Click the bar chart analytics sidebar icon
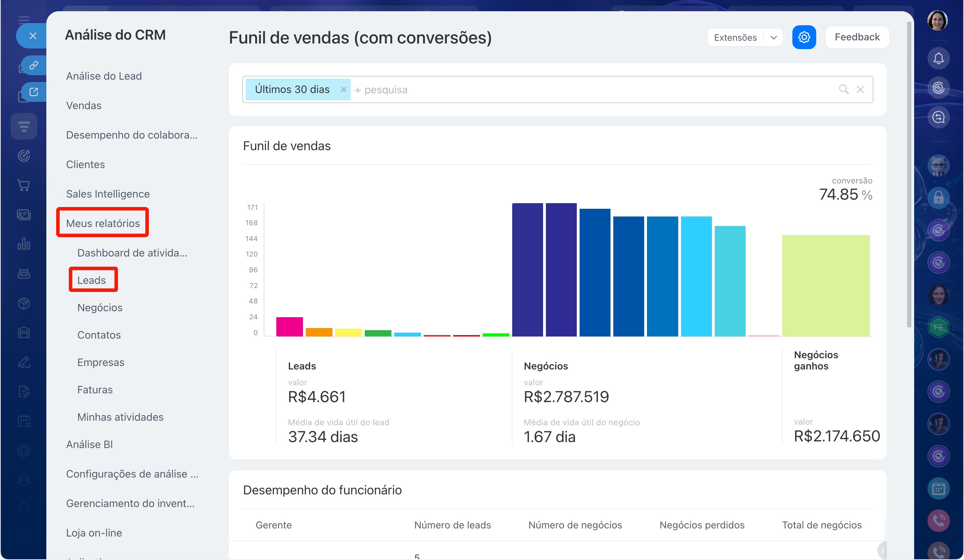Screen dimensions: 964x560 click(x=24, y=244)
